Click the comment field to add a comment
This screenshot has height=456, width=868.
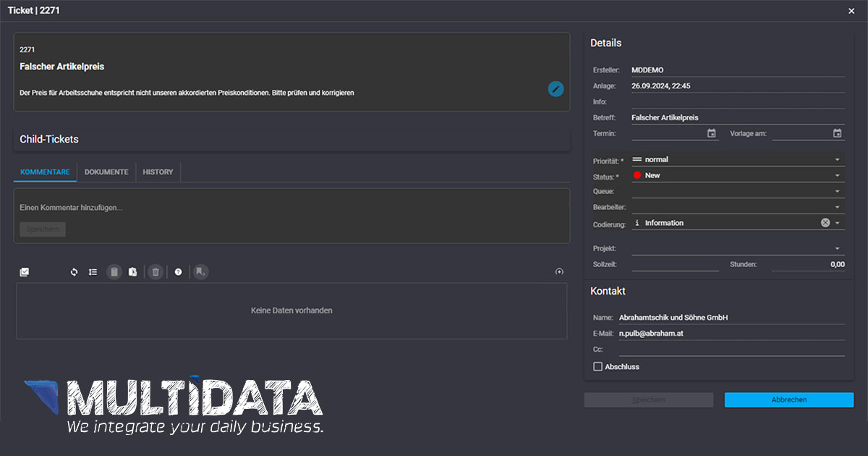tap(289, 208)
